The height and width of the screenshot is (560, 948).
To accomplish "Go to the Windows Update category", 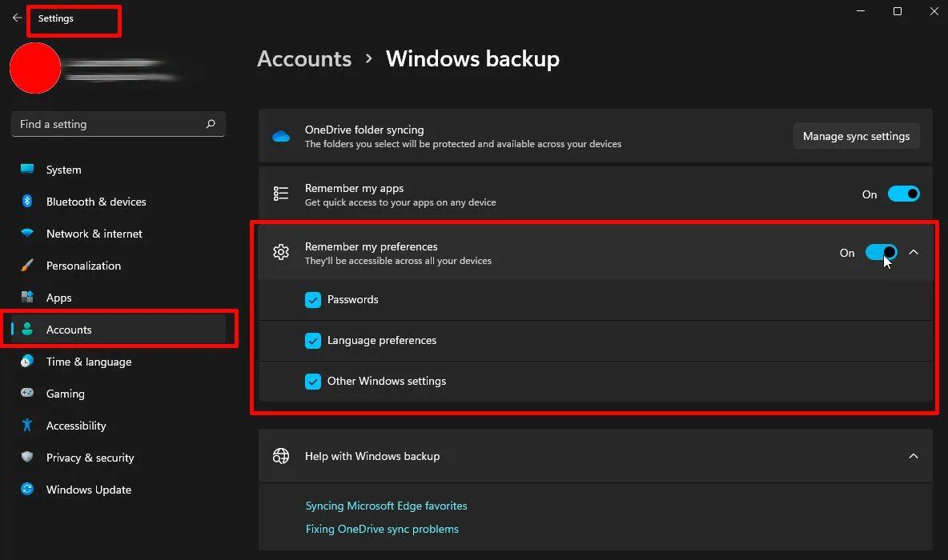I will (118, 490).
